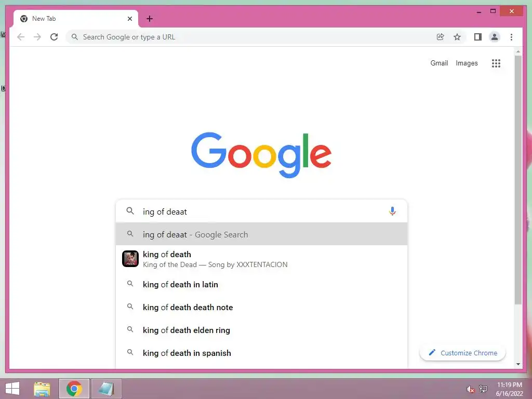Minimize the Chrome window

(x=478, y=11)
